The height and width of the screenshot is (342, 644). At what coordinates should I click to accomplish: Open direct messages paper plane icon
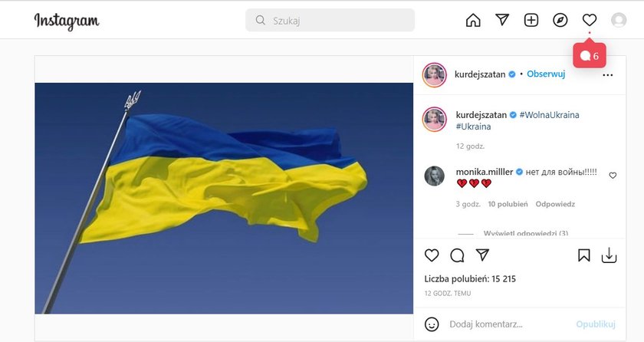pyautogui.click(x=502, y=19)
